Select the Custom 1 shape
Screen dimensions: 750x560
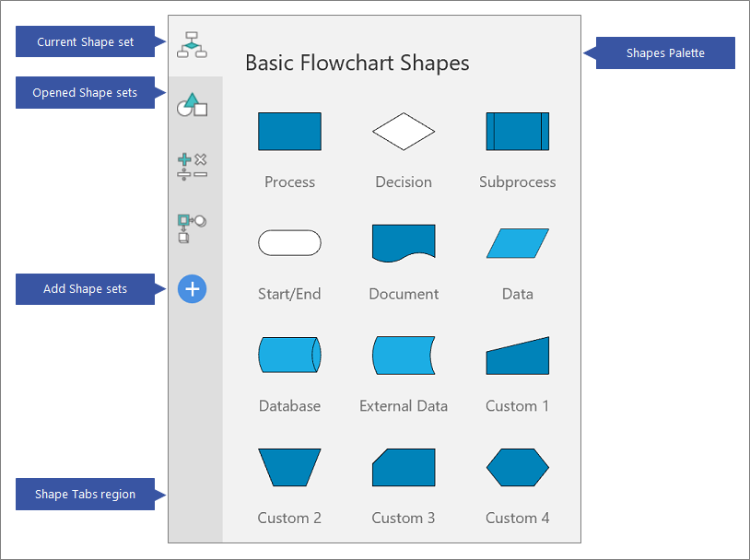pos(517,356)
